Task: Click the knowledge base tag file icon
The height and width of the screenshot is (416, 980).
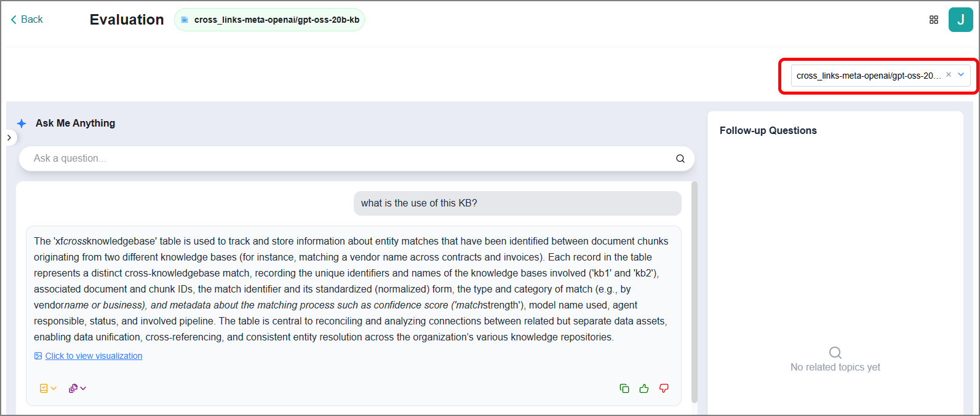Action: (x=185, y=20)
